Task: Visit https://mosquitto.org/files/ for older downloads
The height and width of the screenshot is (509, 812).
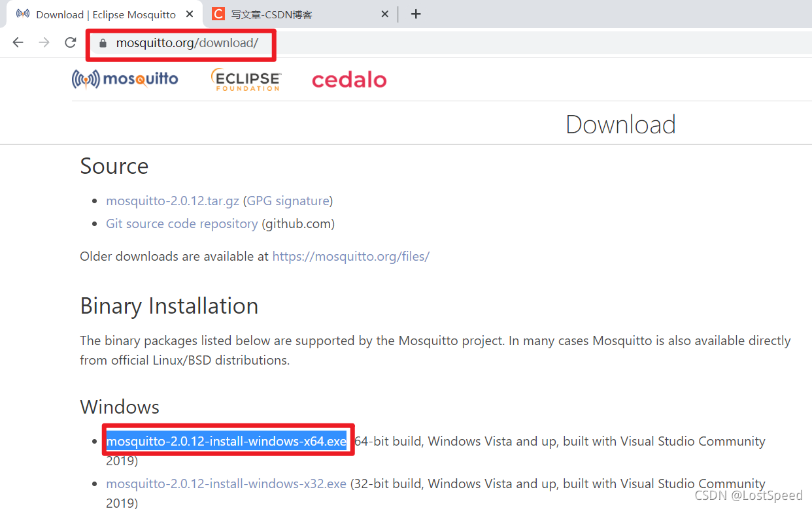Action: pyautogui.click(x=351, y=256)
